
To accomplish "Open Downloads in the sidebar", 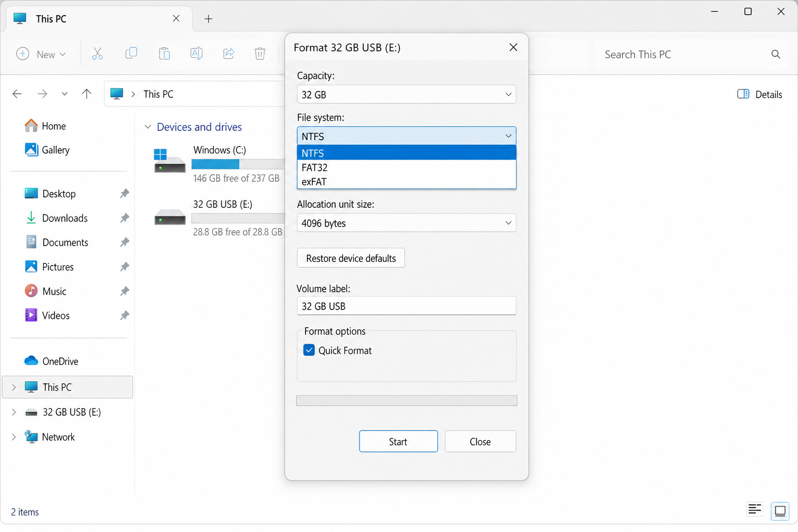I will pyautogui.click(x=56, y=218).
